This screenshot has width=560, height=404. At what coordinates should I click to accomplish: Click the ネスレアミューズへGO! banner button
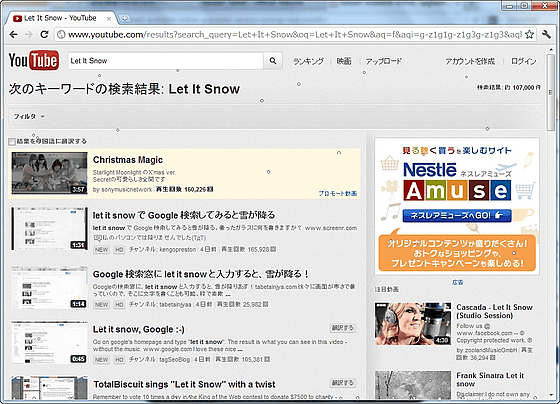(x=457, y=215)
